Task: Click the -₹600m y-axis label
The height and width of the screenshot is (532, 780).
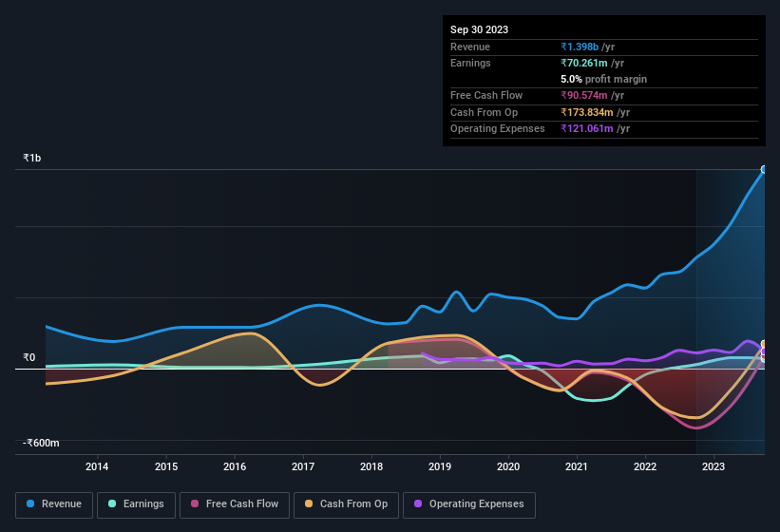Action: 41,443
